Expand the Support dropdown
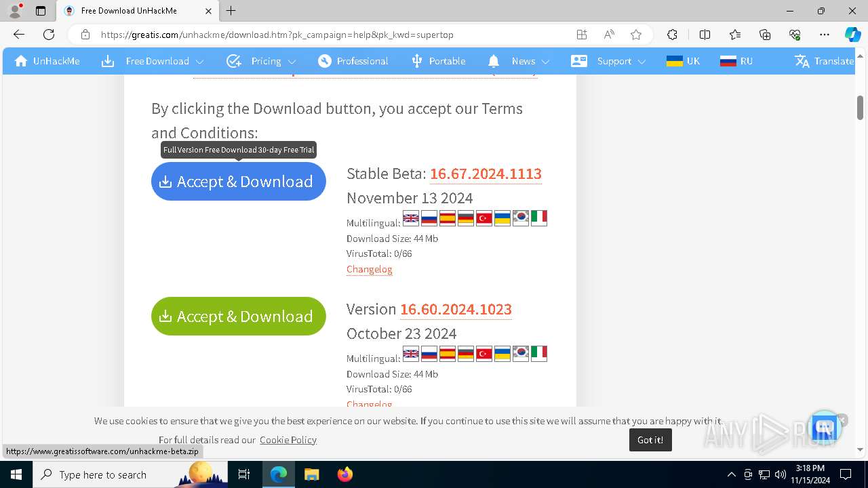The height and width of the screenshot is (488, 868). tap(609, 61)
